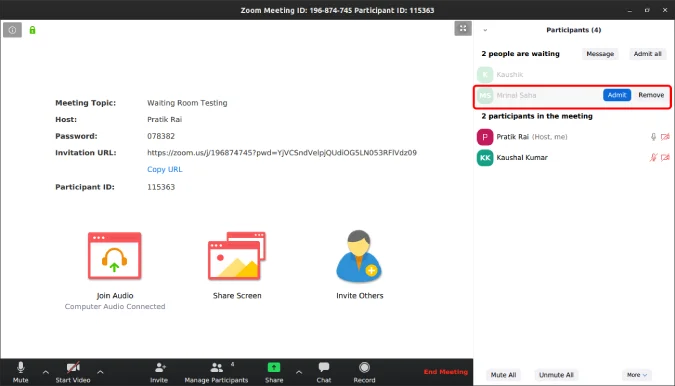Mute the microphone in the toolbar

[20, 373]
